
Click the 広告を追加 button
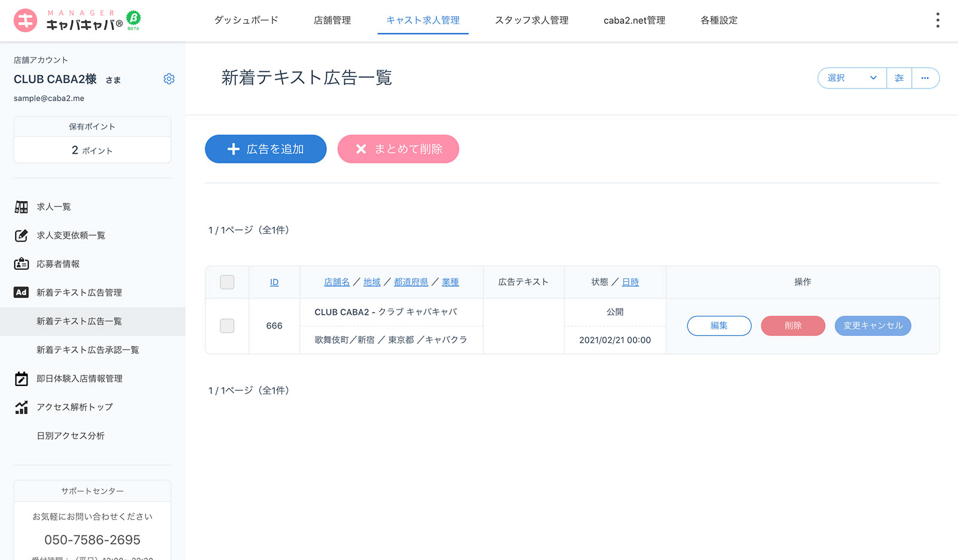coord(266,149)
